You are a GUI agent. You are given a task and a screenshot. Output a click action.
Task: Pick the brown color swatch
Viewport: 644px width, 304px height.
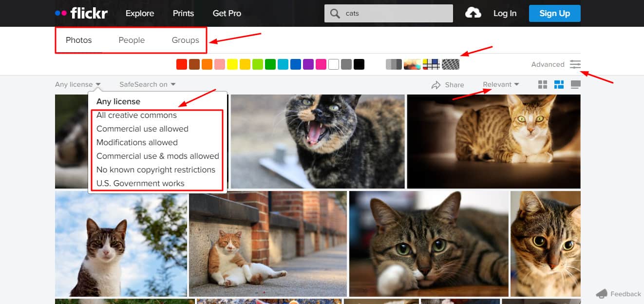point(194,64)
